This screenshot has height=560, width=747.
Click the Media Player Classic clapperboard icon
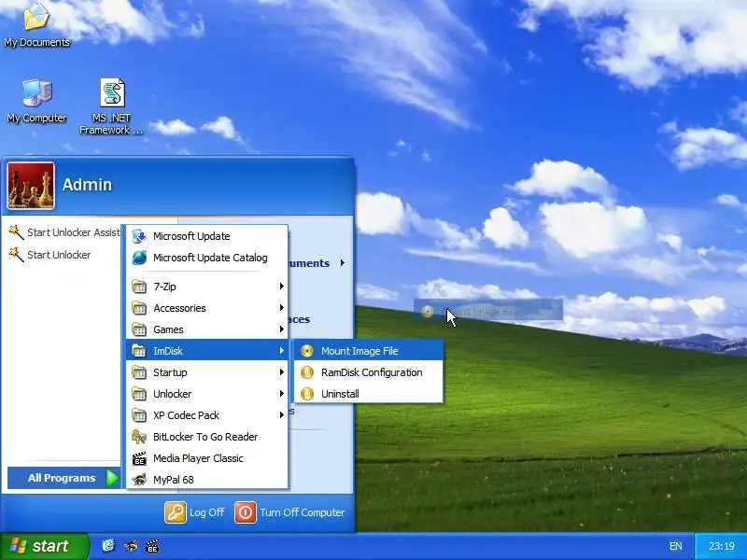coord(139,458)
